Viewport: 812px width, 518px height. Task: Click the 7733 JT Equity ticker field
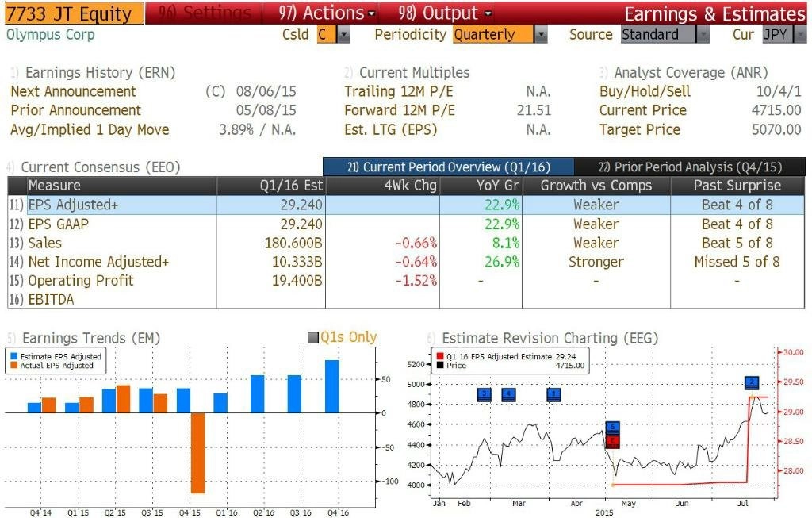pos(74,13)
